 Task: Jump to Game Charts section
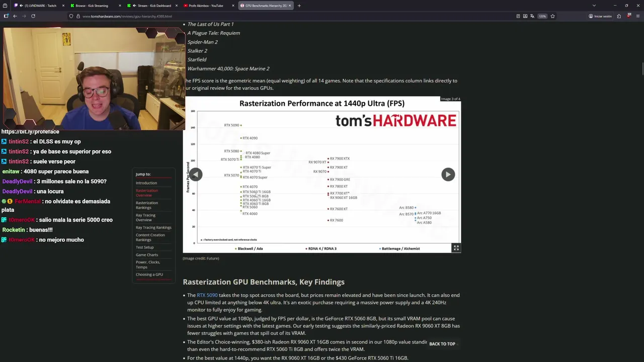(147, 255)
